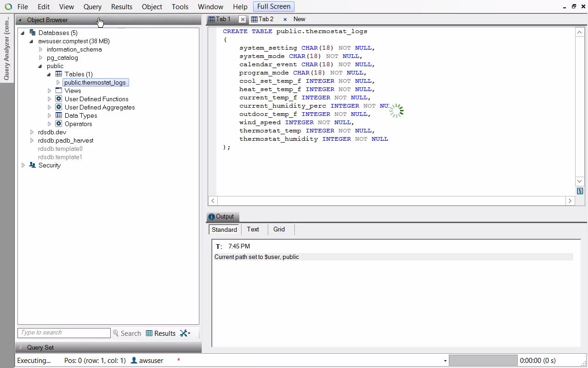The height and width of the screenshot is (368, 588).
Task: Click the SQL script icon beside editor
Action: click(580, 191)
